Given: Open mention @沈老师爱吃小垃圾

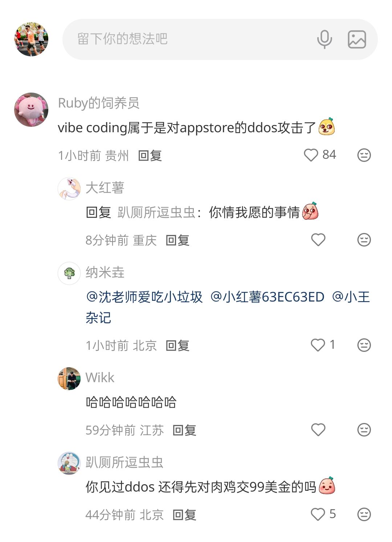Looking at the screenshot, I should point(144,297).
